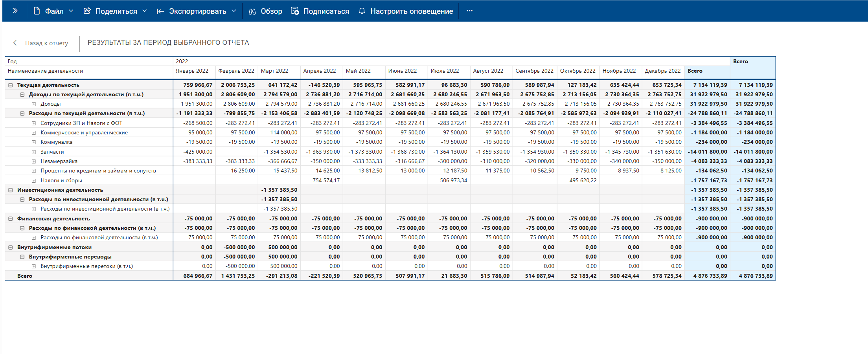Image resolution: width=868 pixels, height=354 pixels.
Task: Open the Файл menu
Action: (x=53, y=11)
